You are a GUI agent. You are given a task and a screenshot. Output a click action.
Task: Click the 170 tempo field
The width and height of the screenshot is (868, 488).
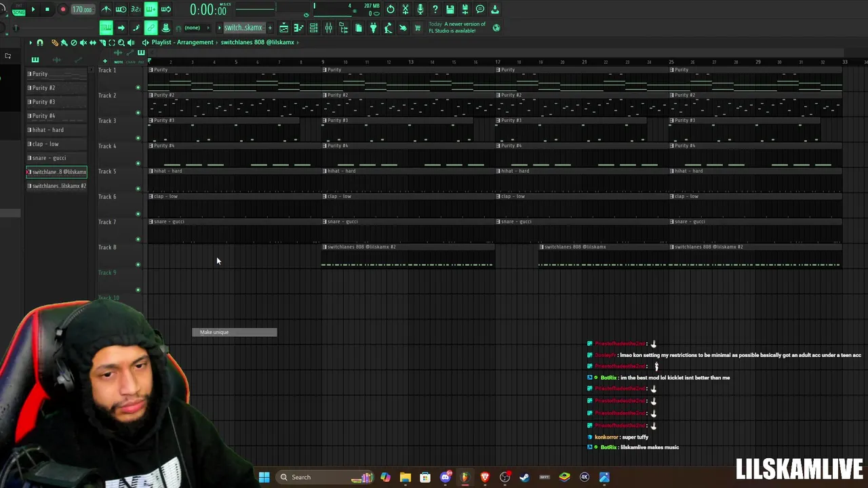click(83, 9)
